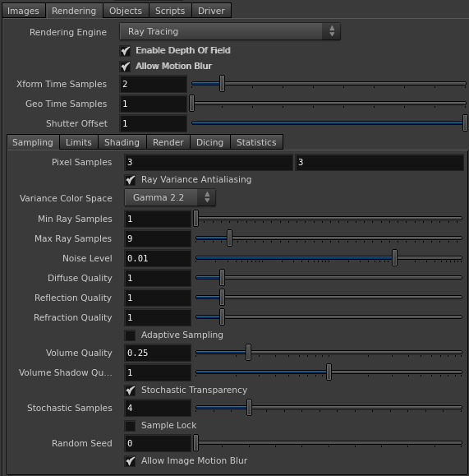Click the Variance Color Space label
Viewport: 469px width, 476px height.
click(66, 198)
